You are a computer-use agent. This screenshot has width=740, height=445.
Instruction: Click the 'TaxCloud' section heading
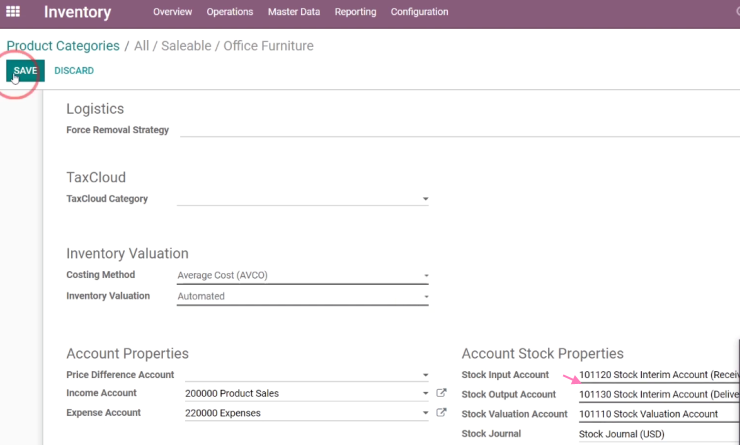[96, 177]
